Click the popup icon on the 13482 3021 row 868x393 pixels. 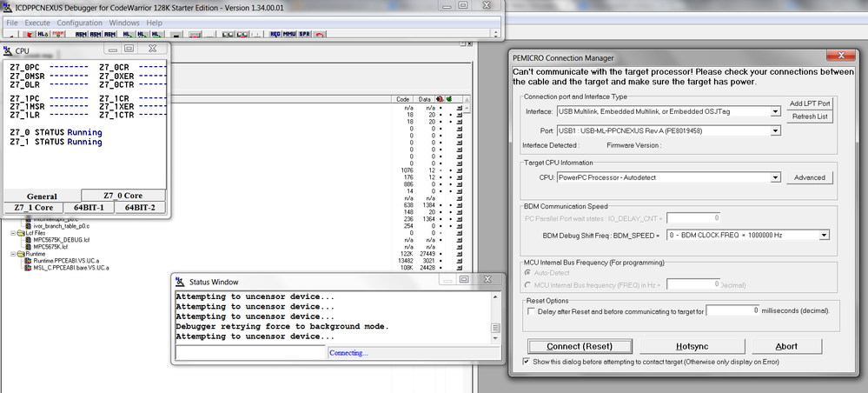pyautogui.click(x=460, y=261)
